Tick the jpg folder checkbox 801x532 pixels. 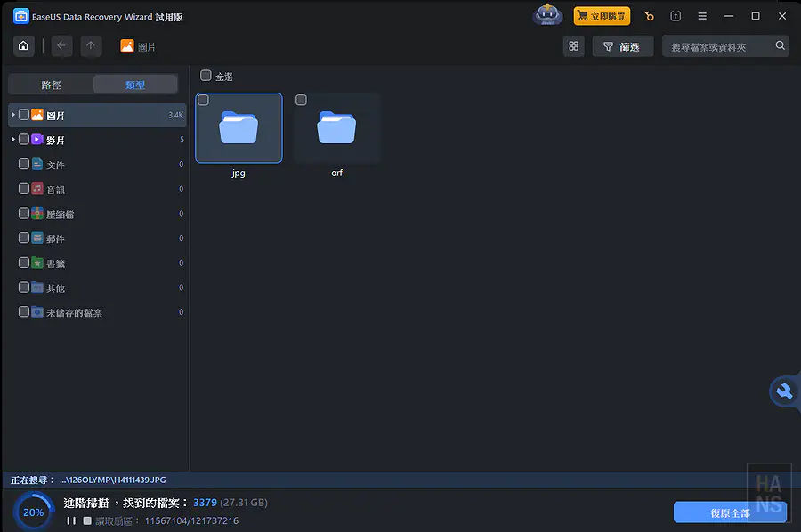point(204,101)
